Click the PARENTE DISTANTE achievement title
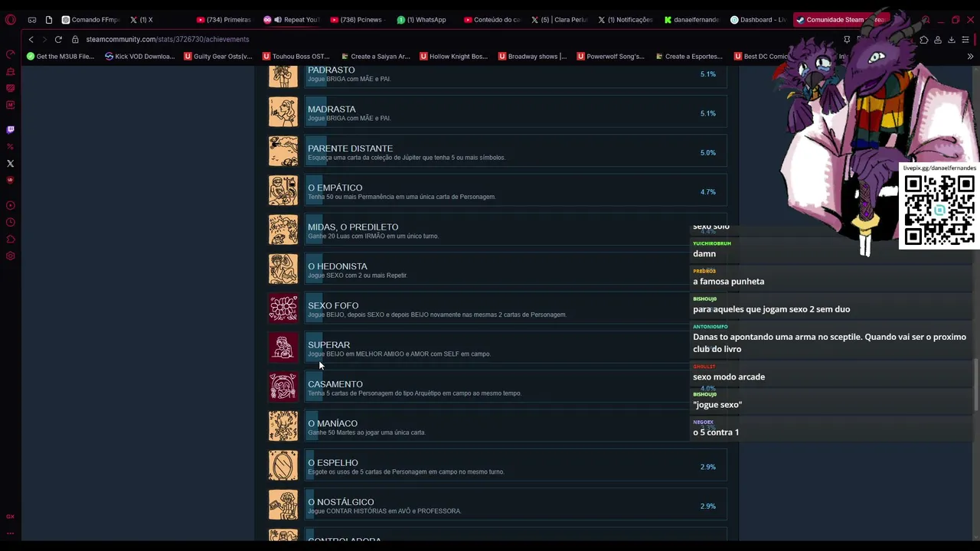This screenshot has height=551, width=980. coord(350,148)
